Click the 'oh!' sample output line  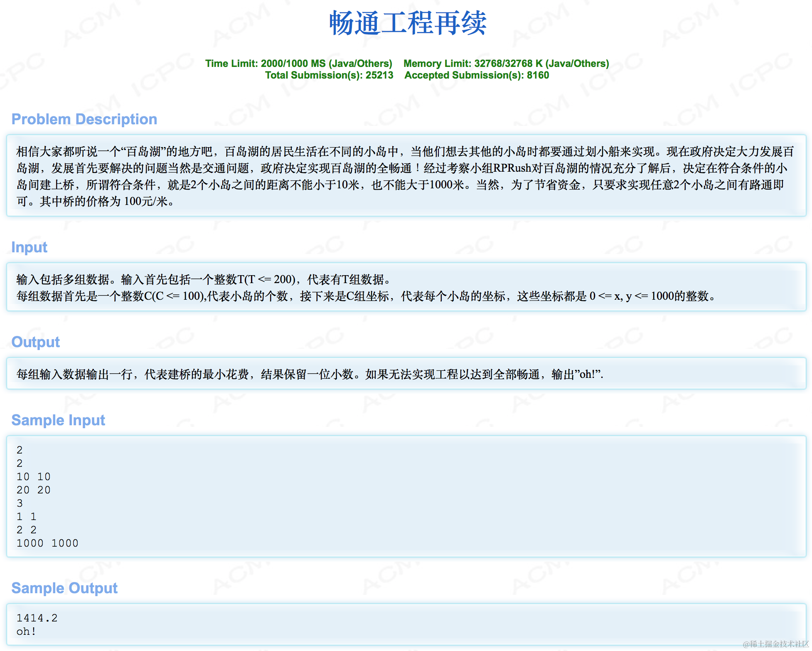coord(26,631)
